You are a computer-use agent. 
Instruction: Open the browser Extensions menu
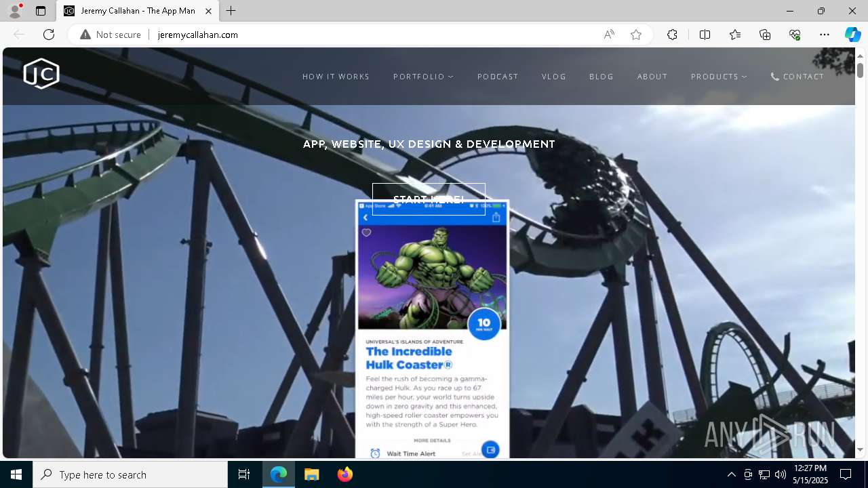coord(672,35)
